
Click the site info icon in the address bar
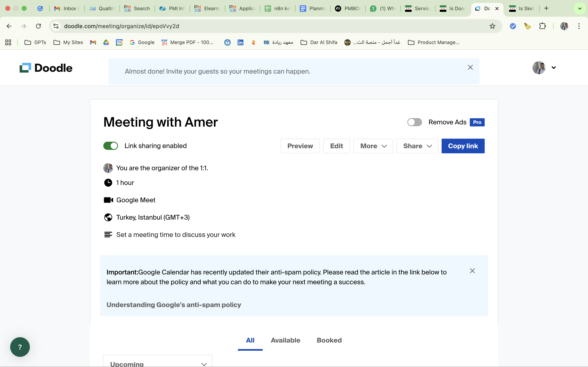click(x=56, y=26)
